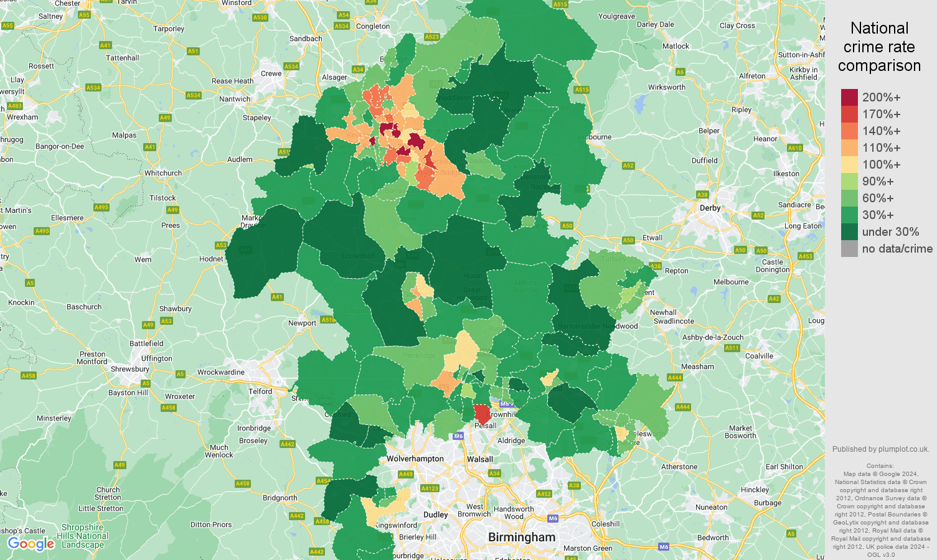The image size is (937, 560).
Task: Click the A483 road shield near Wrexham
Action: pos(15,106)
